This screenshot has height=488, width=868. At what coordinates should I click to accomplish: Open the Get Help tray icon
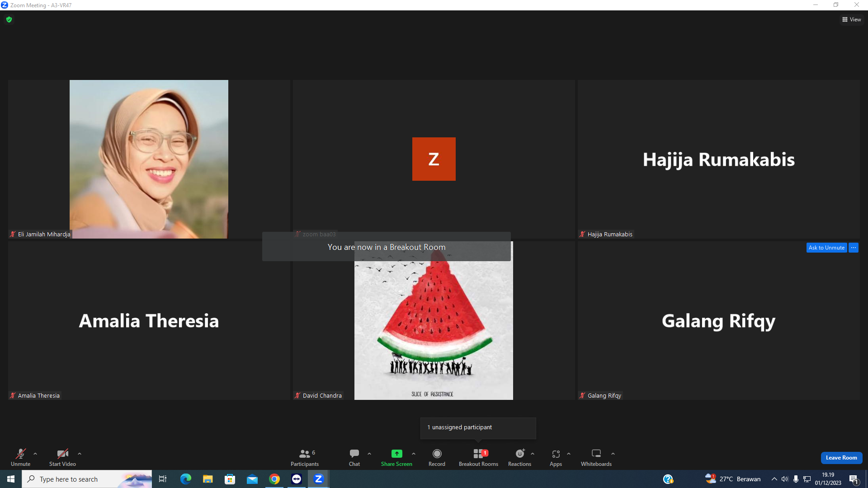point(668,479)
